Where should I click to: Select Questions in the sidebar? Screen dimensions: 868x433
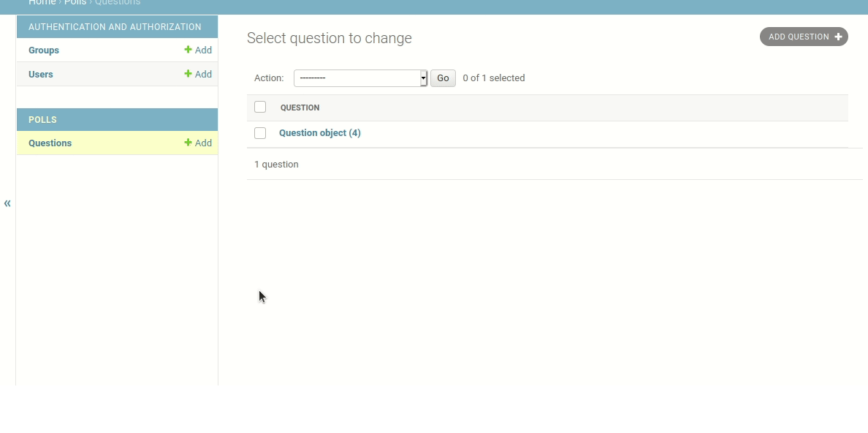[50, 143]
